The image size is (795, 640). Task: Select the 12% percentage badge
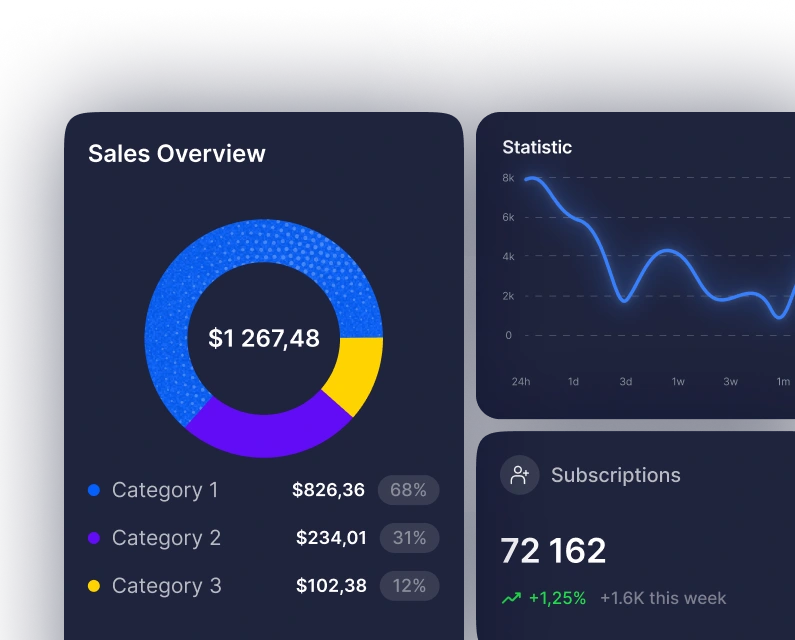[409, 586]
